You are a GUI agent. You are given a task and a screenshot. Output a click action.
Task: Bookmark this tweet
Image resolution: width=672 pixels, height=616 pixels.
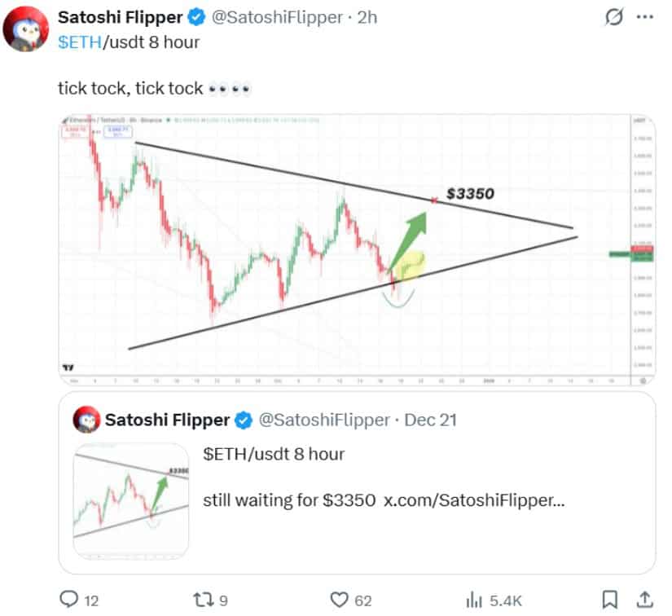(608, 600)
